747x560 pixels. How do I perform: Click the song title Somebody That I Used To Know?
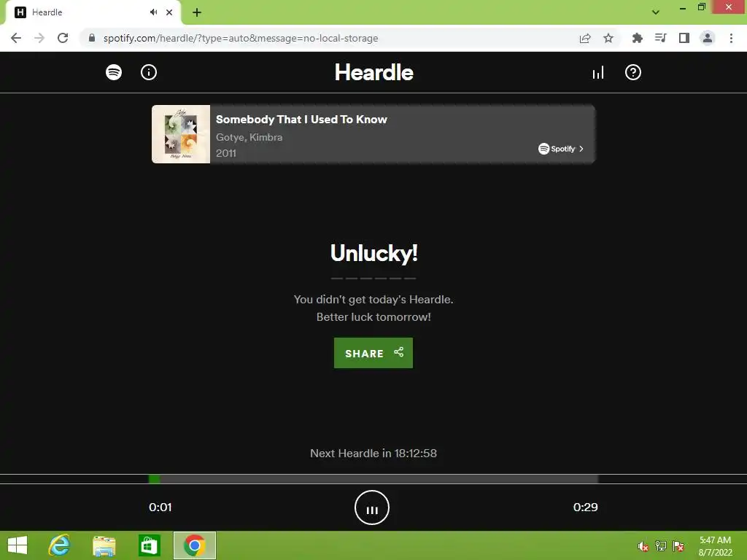click(301, 120)
